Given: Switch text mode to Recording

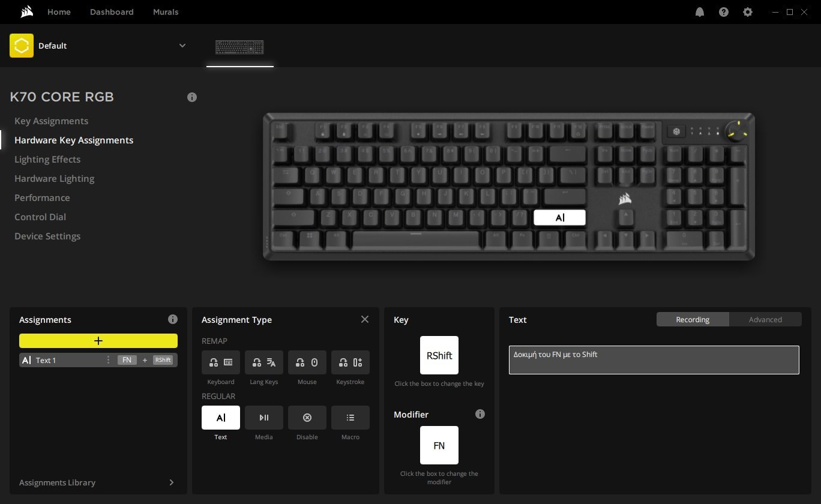Looking at the screenshot, I should tap(693, 319).
